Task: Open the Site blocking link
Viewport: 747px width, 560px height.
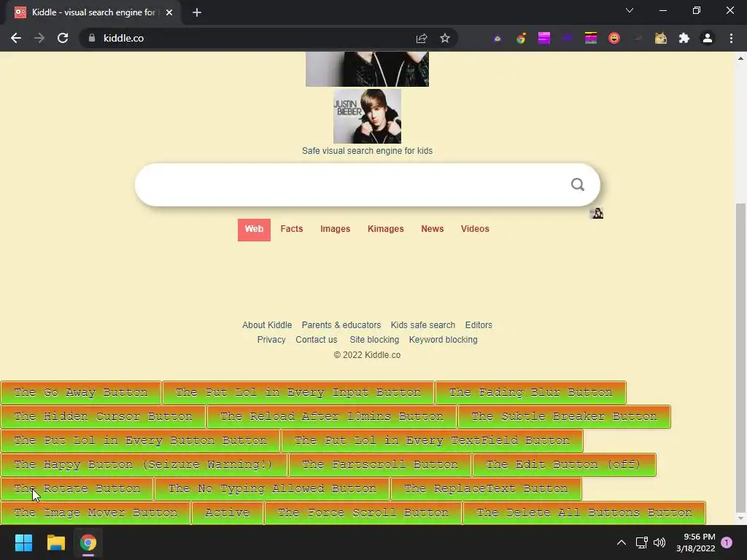Action: pos(374,340)
